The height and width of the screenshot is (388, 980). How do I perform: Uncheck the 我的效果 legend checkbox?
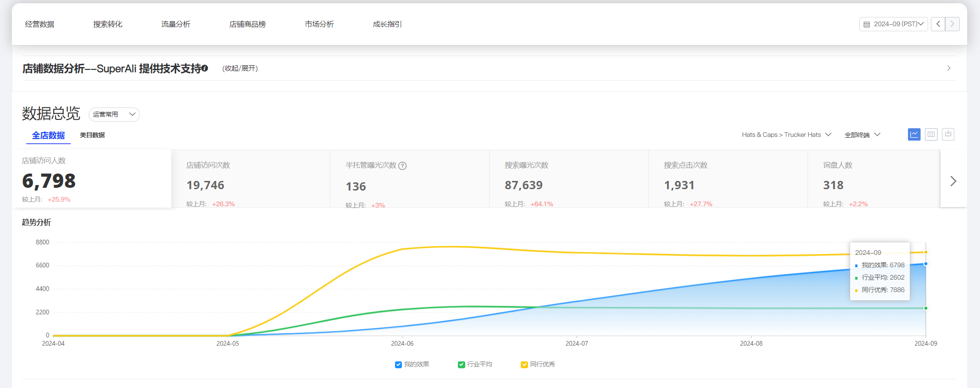click(x=398, y=365)
